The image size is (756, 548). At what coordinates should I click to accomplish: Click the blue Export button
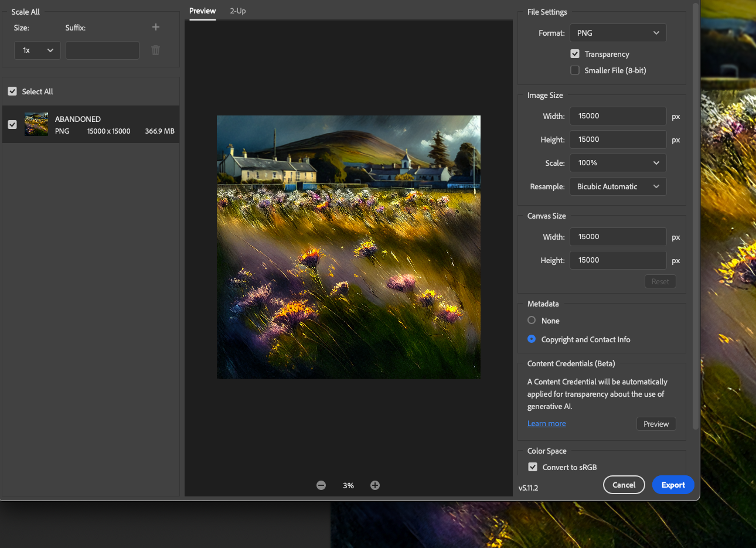click(673, 485)
